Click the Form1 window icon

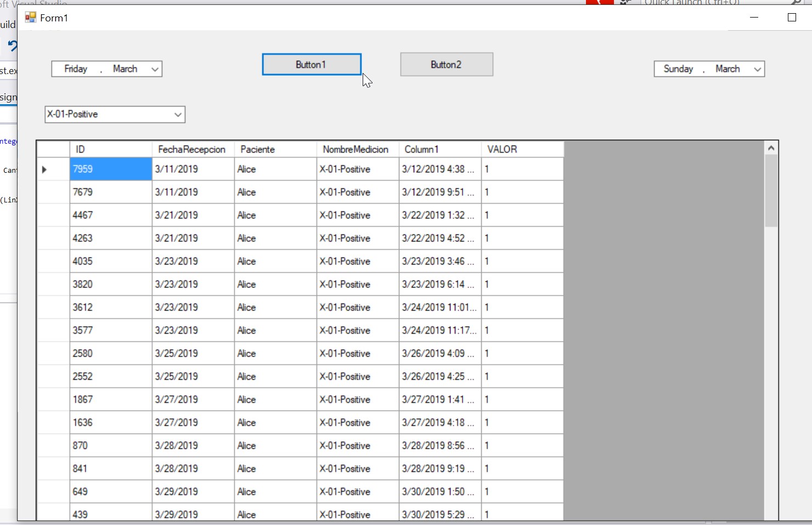tap(30, 18)
